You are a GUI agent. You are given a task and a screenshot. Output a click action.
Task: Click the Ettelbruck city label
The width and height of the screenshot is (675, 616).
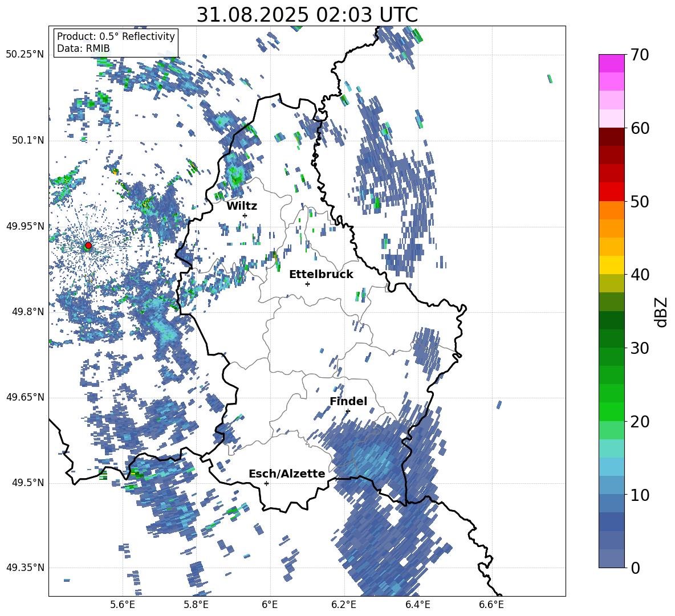coord(321,275)
